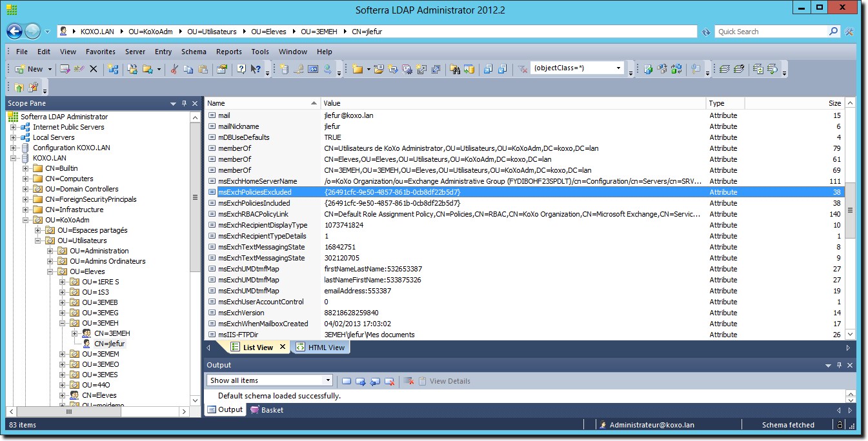Click the Copy icon in the toolbar

[188, 69]
